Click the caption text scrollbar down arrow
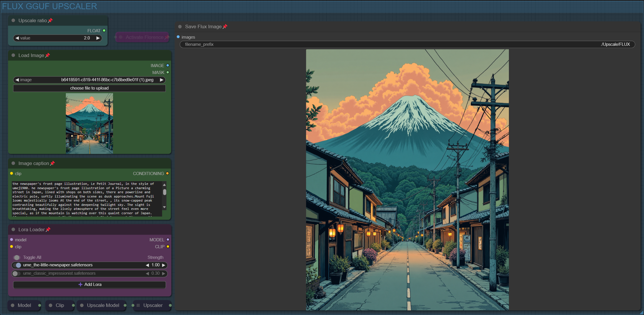The image size is (644, 315). pos(164,207)
